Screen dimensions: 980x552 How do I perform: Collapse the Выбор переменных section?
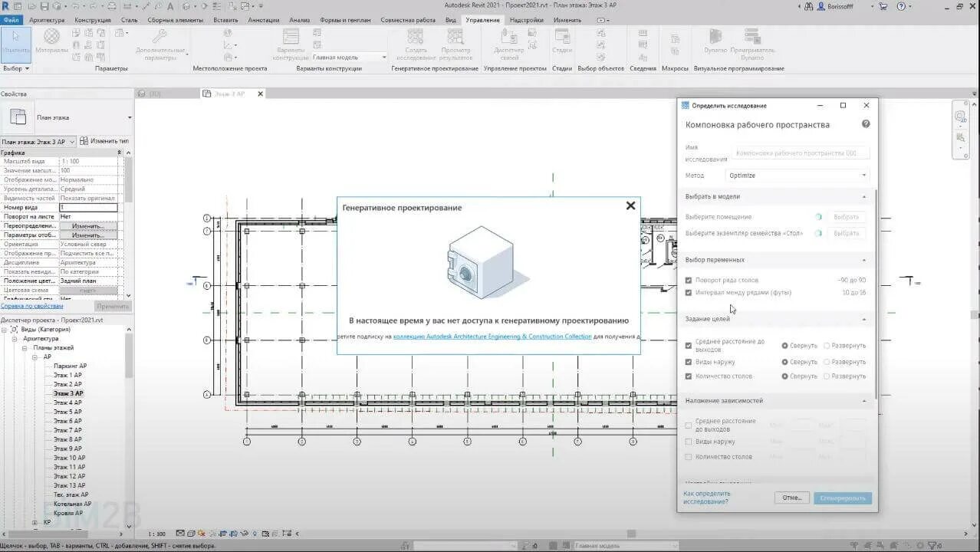[864, 260]
